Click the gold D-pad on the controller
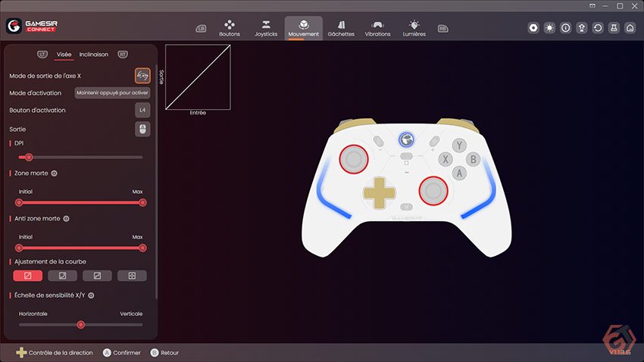Viewport: 644px width, 362px height. (379, 193)
